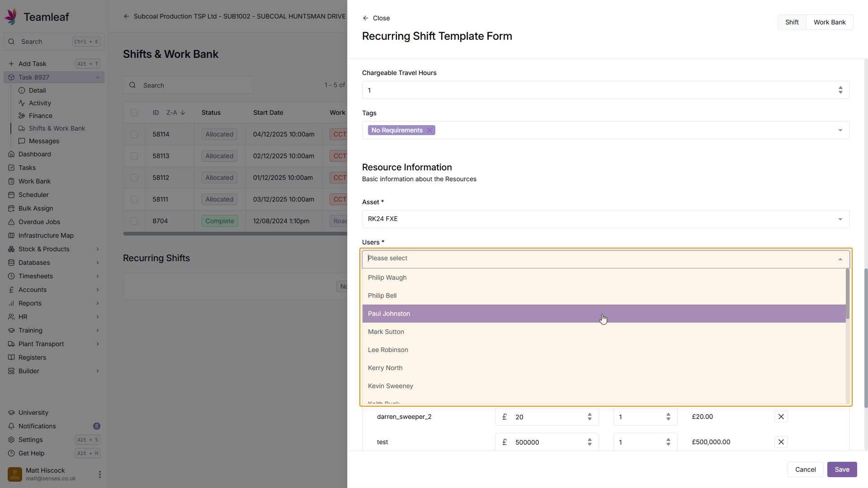Click the Users dropdown list scrollbar

pyautogui.click(x=847, y=294)
